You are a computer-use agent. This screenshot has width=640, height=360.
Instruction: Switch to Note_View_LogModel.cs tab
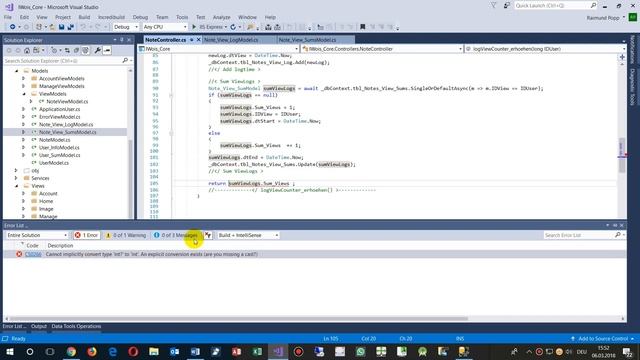(231, 40)
